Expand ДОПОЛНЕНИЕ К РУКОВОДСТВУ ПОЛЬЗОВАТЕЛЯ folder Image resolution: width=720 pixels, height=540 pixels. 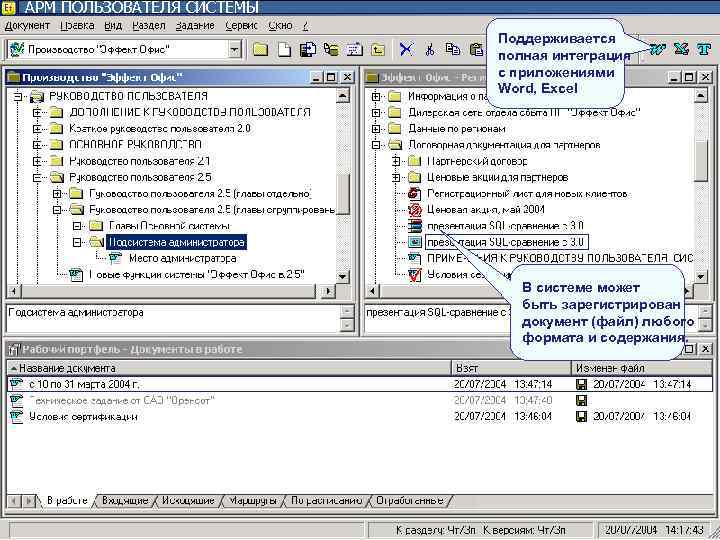pos(37,112)
